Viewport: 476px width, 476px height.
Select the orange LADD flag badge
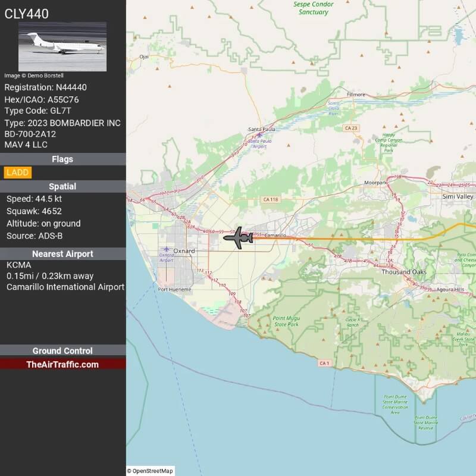(x=17, y=173)
